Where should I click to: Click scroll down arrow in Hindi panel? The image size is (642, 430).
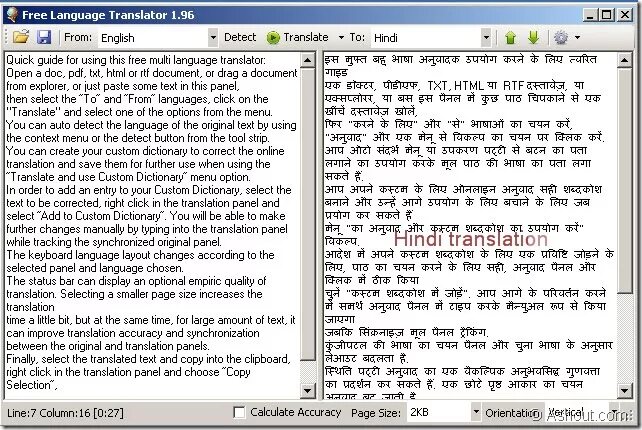[x=624, y=390]
